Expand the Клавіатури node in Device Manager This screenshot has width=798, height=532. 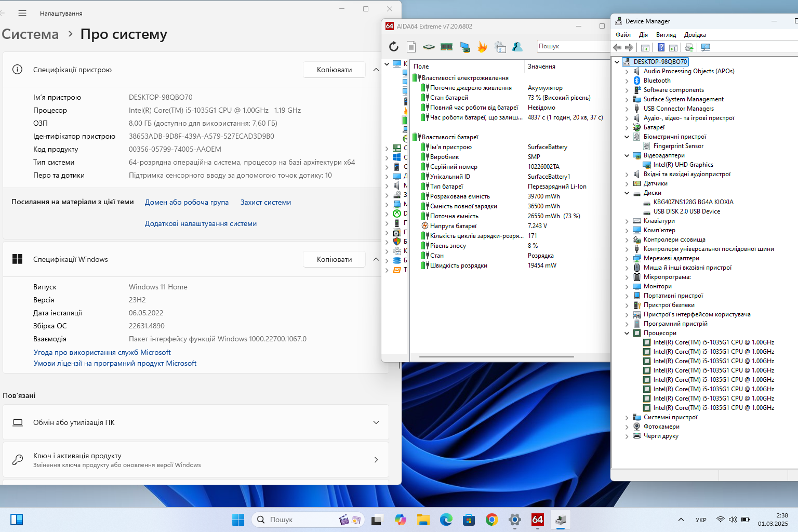click(627, 221)
